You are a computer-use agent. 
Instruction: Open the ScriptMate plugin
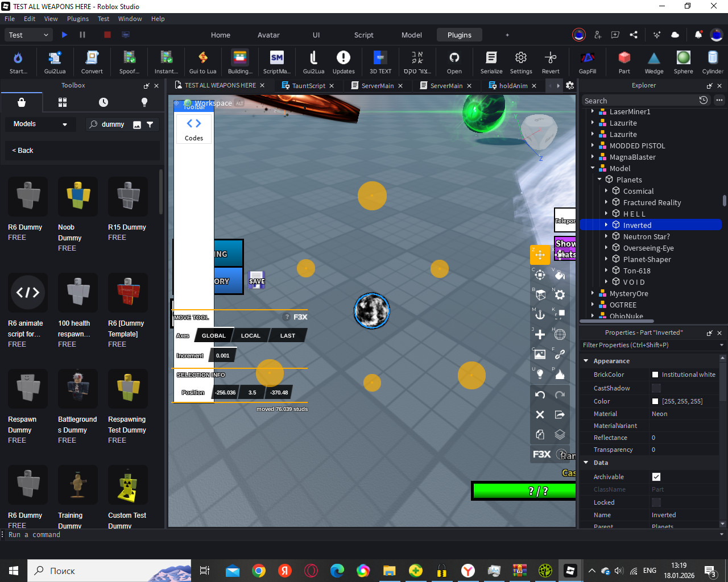(277, 62)
